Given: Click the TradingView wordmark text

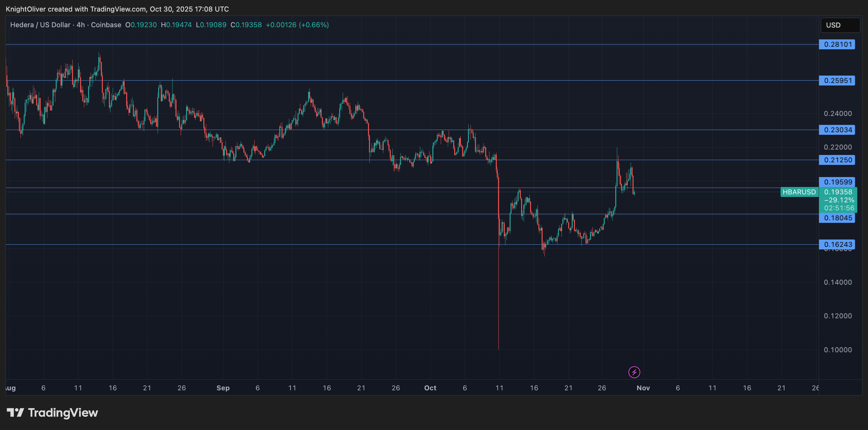Looking at the screenshot, I should coord(63,412).
